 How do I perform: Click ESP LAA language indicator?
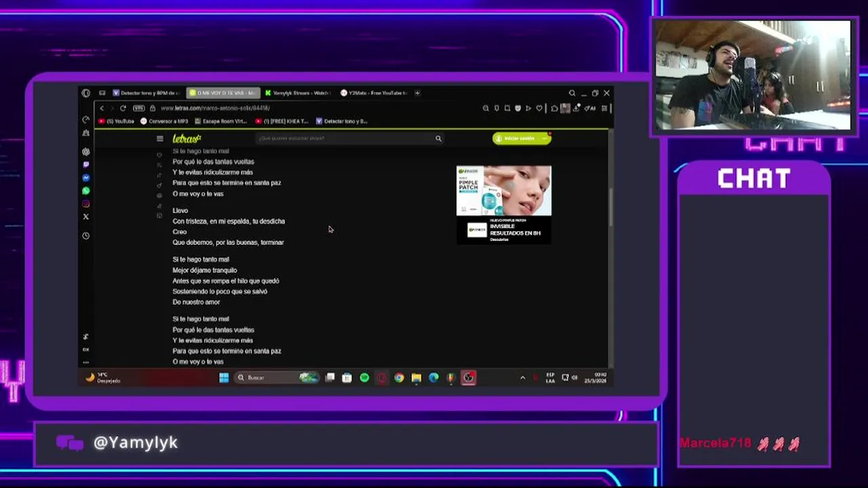click(x=550, y=378)
